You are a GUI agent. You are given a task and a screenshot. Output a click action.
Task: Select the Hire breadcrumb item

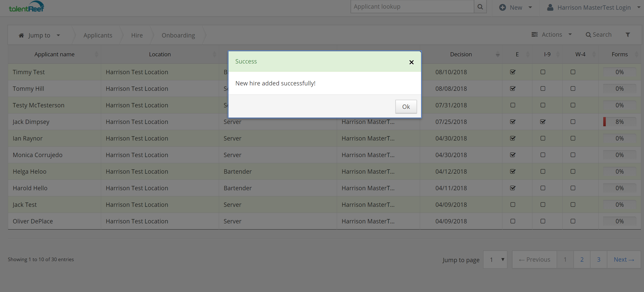[x=137, y=35]
